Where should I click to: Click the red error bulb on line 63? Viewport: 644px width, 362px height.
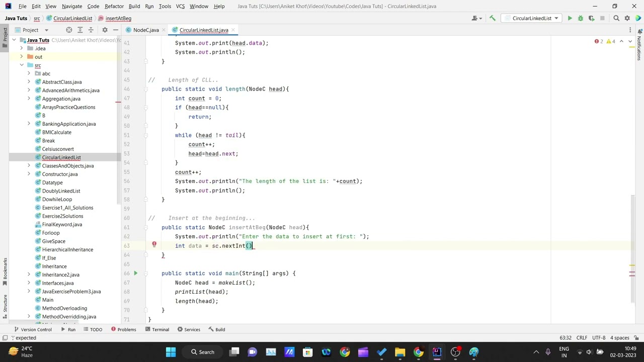[x=154, y=245]
